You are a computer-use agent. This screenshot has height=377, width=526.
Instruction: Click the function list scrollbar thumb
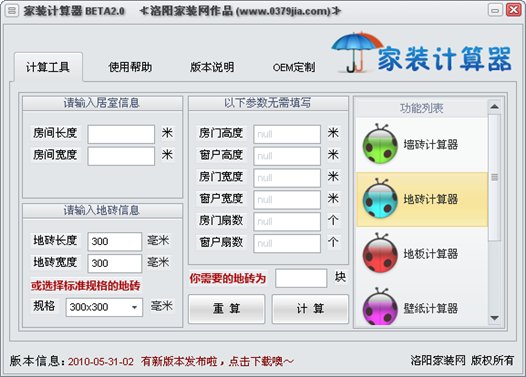[x=494, y=177]
